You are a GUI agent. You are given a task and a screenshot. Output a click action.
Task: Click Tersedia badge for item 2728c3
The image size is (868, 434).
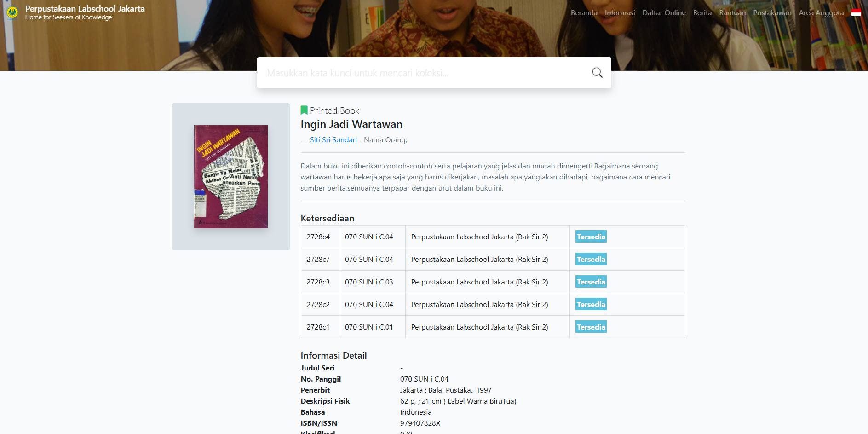coord(591,282)
